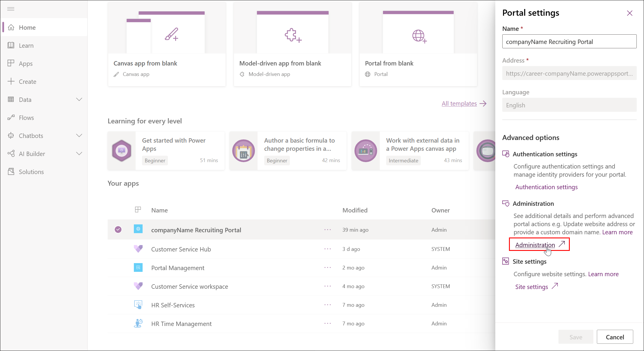Click the pencil icon beside the Canvas app label
This screenshot has height=351, width=644.
[x=116, y=74]
